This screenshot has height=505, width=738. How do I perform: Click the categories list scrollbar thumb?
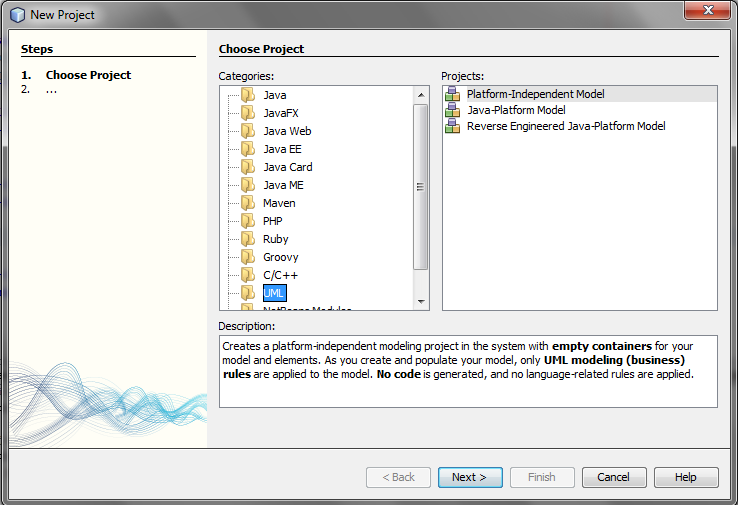420,187
